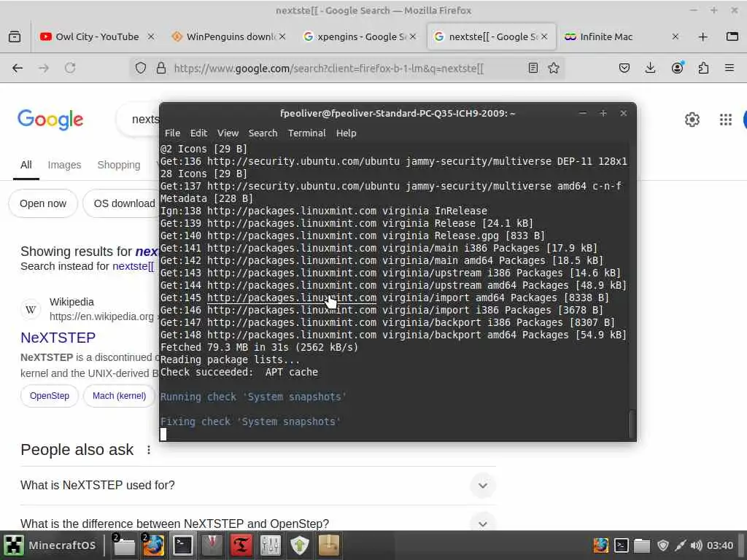
Task: Select the All search results tab
Action: tap(26, 165)
